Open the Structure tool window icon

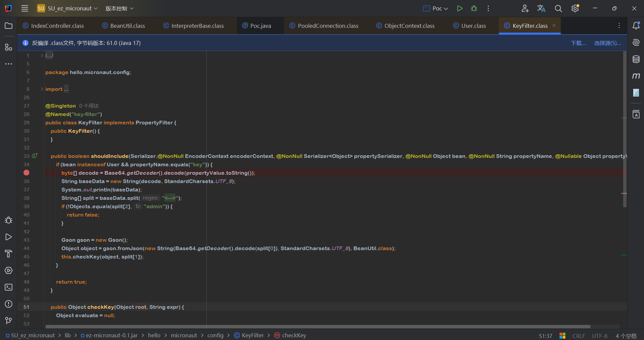click(x=9, y=47)
